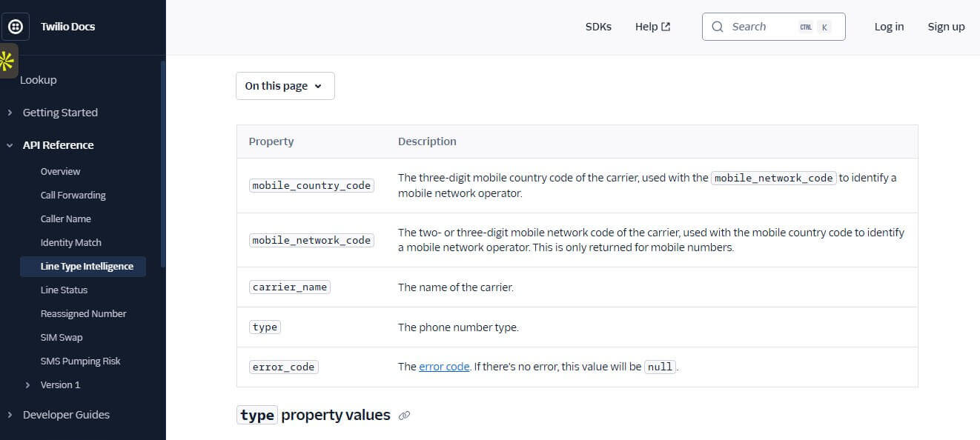Open SMS Pumping Risk in sidebar
Viewport: 980px width, 440px height.
pyautogui.click(x=80, y=361)
